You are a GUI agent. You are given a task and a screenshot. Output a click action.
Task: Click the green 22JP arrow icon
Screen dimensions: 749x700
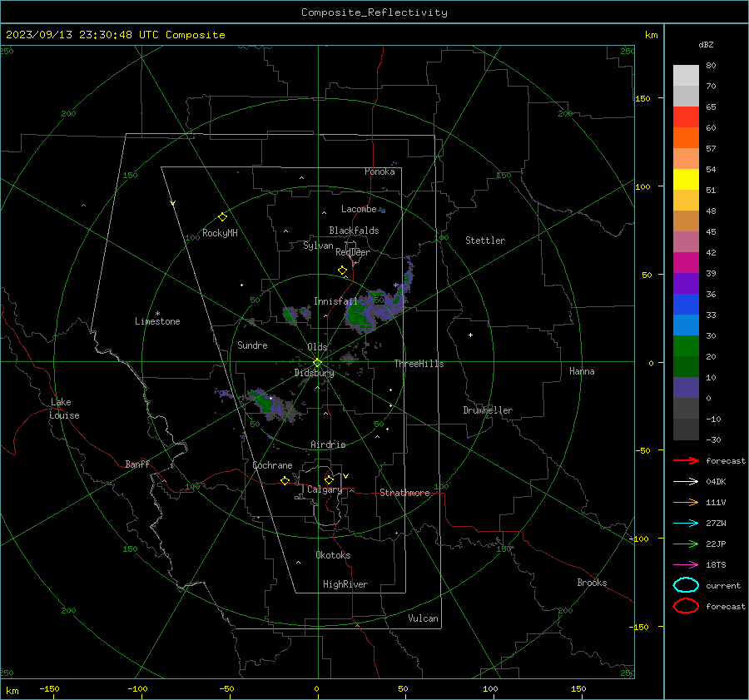click(686, 544)
